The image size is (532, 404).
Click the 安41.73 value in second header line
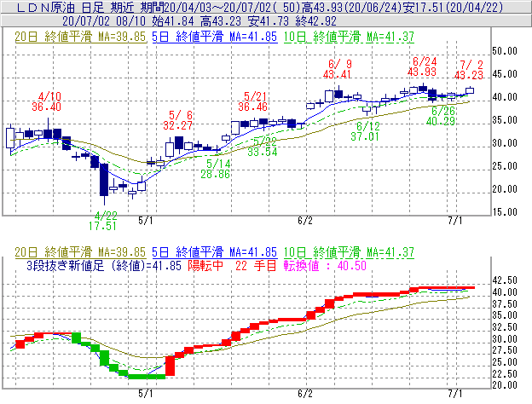pyautogui.click(x=268, y=21)
